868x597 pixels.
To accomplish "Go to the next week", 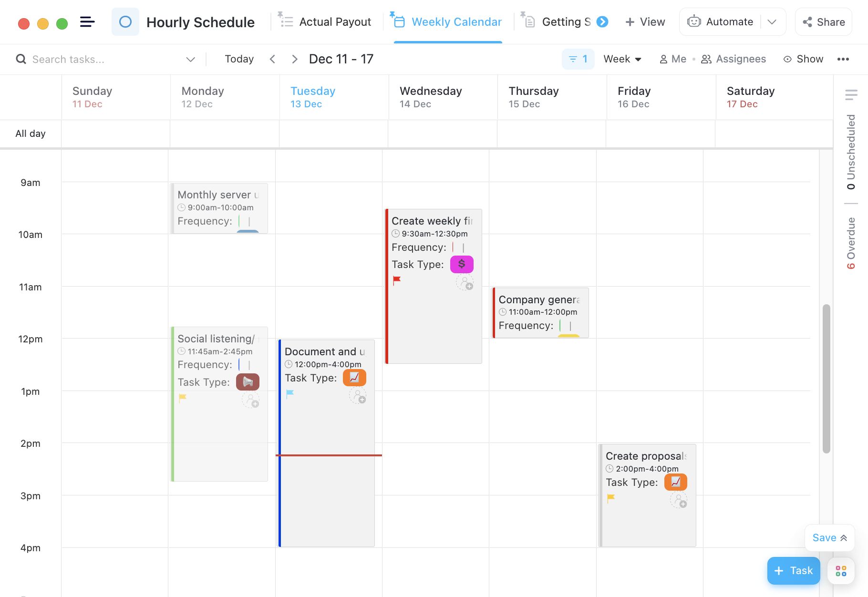I will point(294,59).
